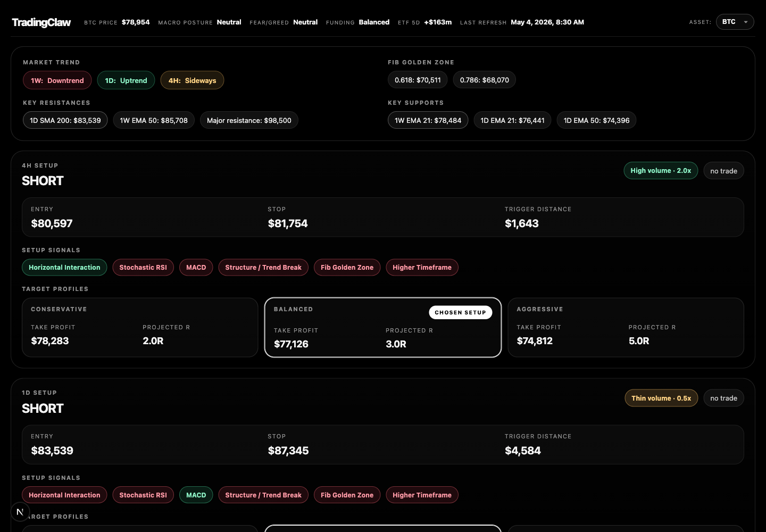Click the TradingClaw logo
This screenshot has width=766, height=532.
tap(41, 22)
